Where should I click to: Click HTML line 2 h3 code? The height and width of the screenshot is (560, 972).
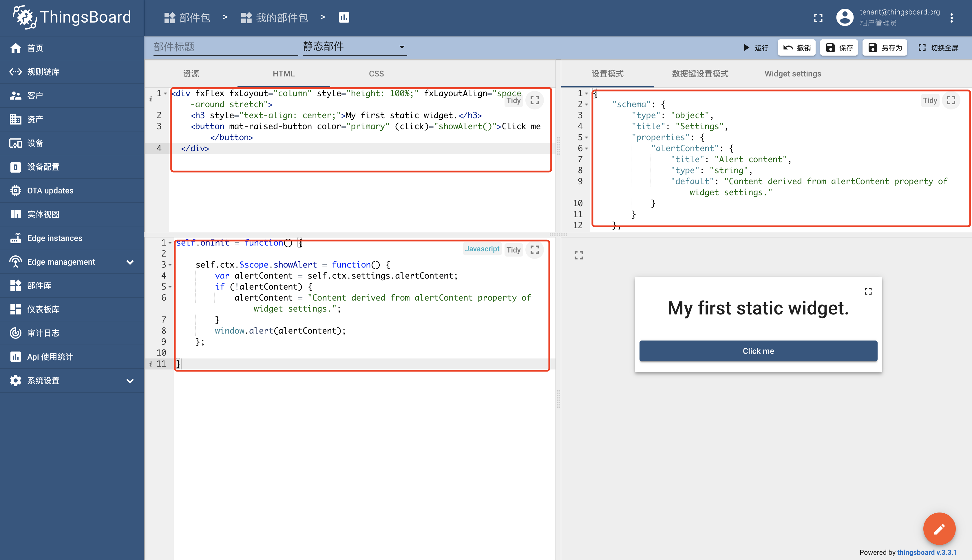[336, 115]
